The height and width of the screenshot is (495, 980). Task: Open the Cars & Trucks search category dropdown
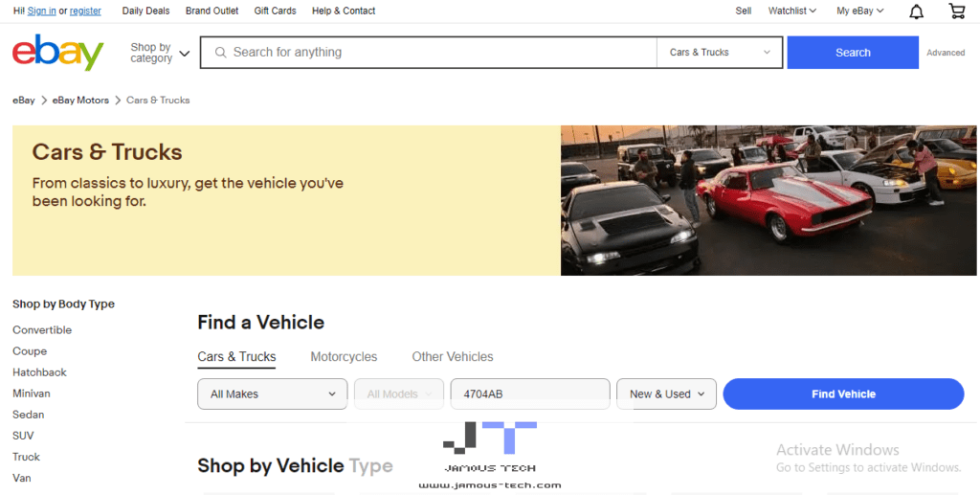click(x=720, y=53)
